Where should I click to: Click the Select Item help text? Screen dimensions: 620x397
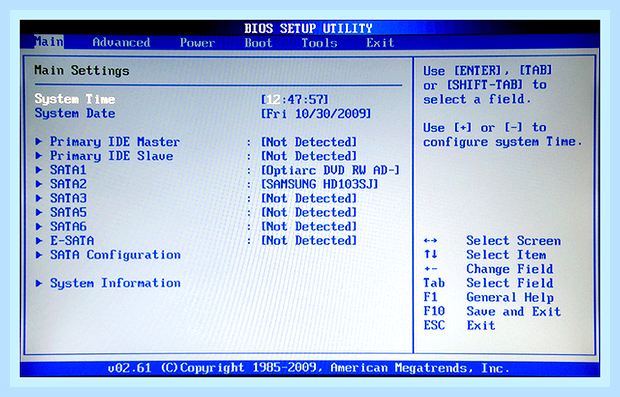coord(506,255)
